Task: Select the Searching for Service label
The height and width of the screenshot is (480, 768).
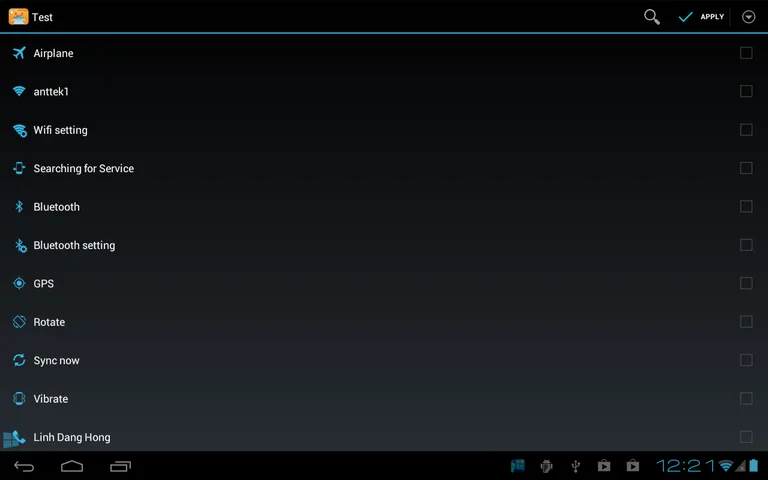Action: pyautogui.click(x=84, y=168)
